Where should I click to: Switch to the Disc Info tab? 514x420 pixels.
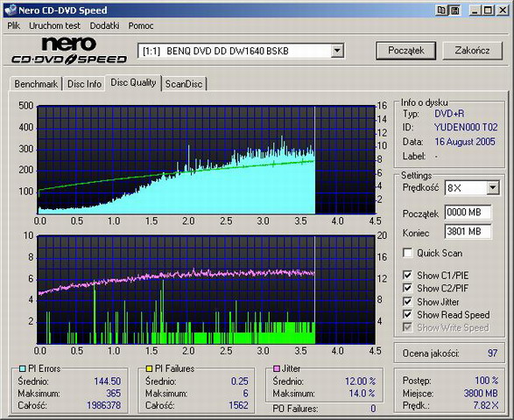click(x=84, y=84)
